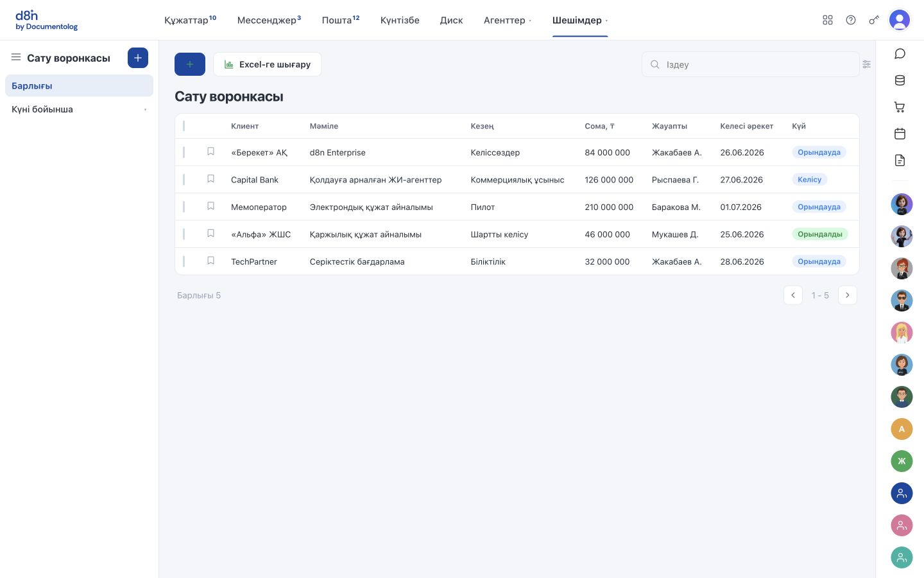Open the chat bubble icon
The width and height of the screenshot is (924, 578).
tap(900, 54)
